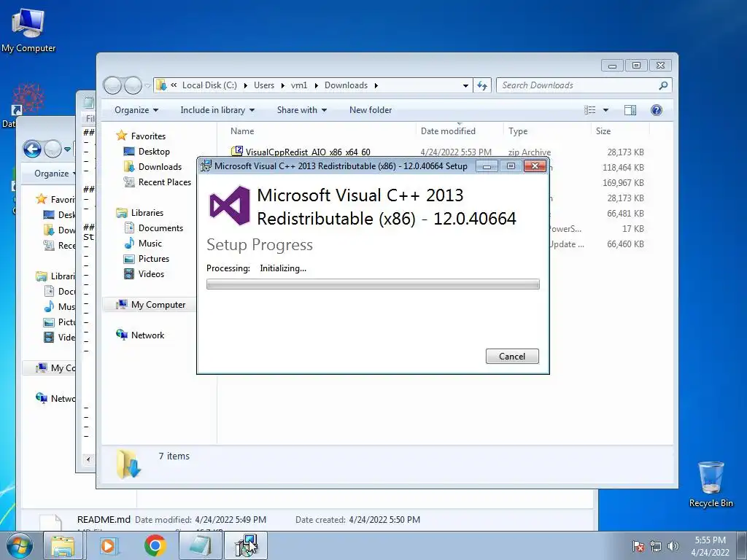
Task: Open the Organize menu in Downloads
Action: point(136,110)
